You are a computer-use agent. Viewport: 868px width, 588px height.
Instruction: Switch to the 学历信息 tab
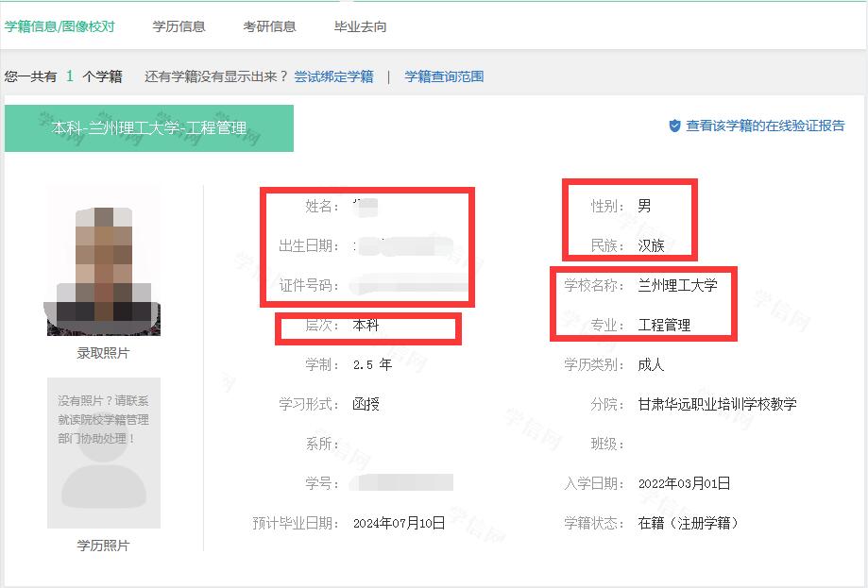pos(179,26)
